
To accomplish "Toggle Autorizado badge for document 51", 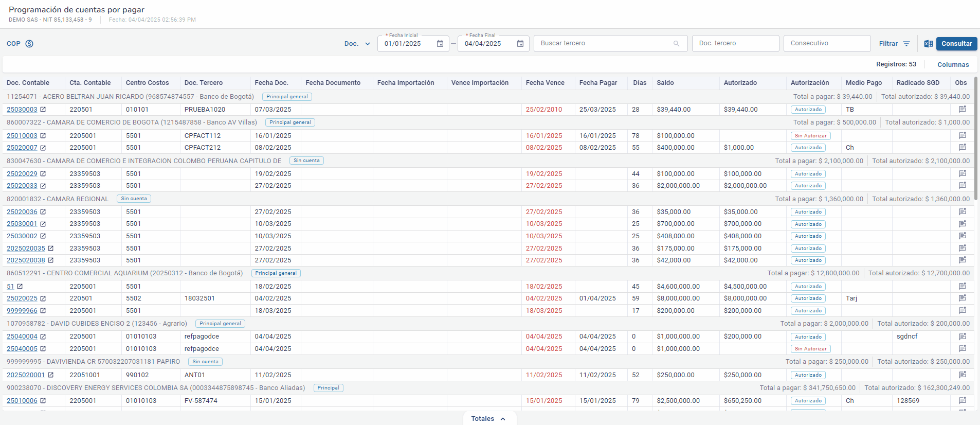I will pyautogui.click(x=808, y=287).
